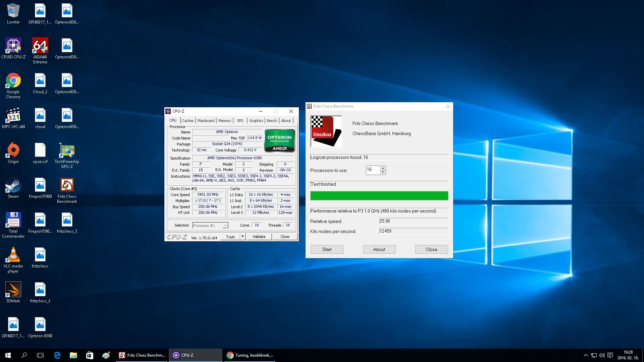Open the Google Chrome desktop shortcut
Image resolution: width=644 pixels, height=362 pixels.
pyautogui.click(x=13, y=85)
